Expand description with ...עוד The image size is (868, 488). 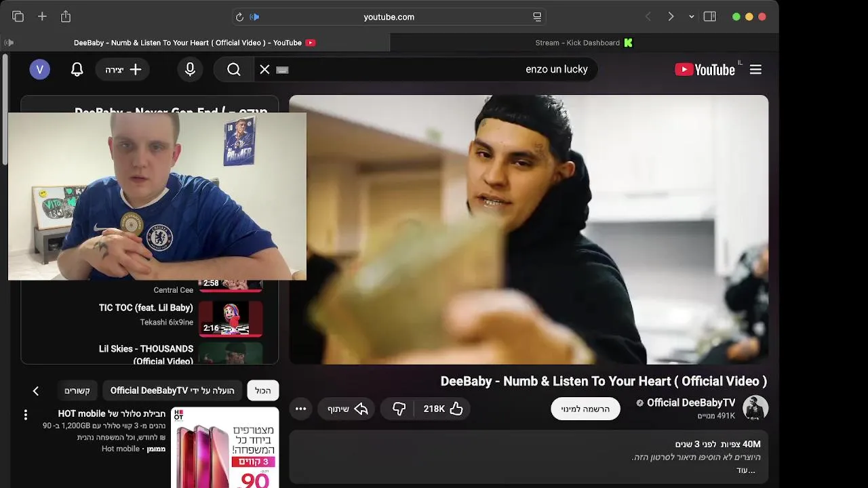click(746, 470)
